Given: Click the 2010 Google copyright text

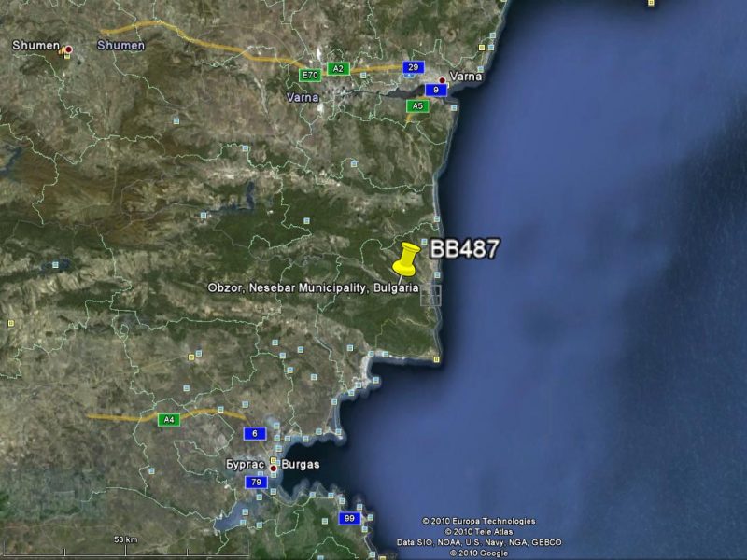Looking at the screenshot, I should coord(478,553).
